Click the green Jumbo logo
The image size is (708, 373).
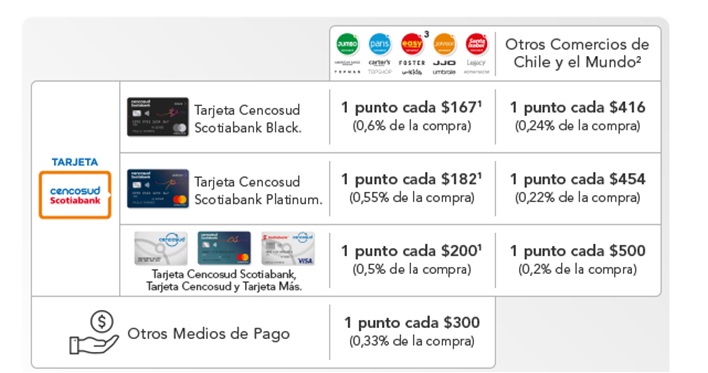(347, 45)
